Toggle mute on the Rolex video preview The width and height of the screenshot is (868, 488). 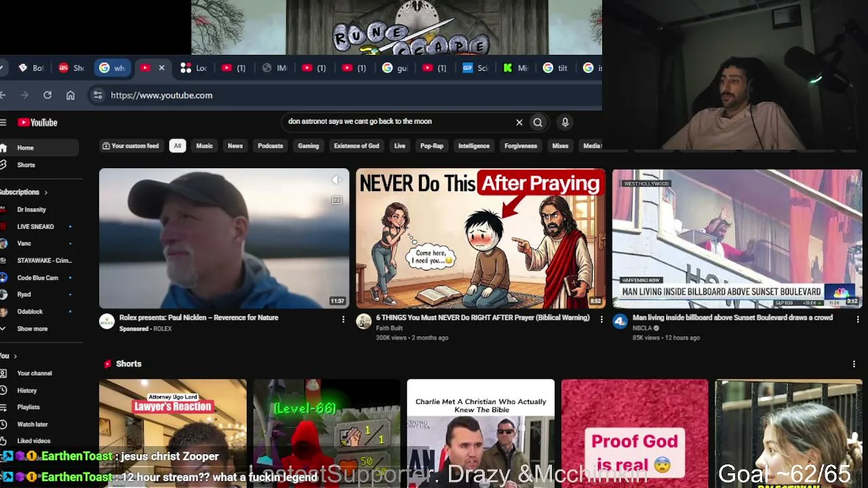337,180
